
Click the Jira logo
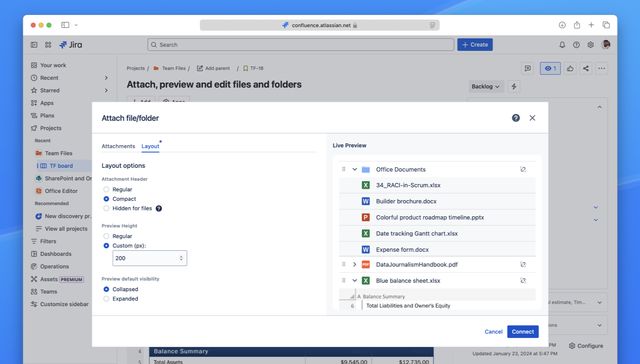tap(70, 45)
